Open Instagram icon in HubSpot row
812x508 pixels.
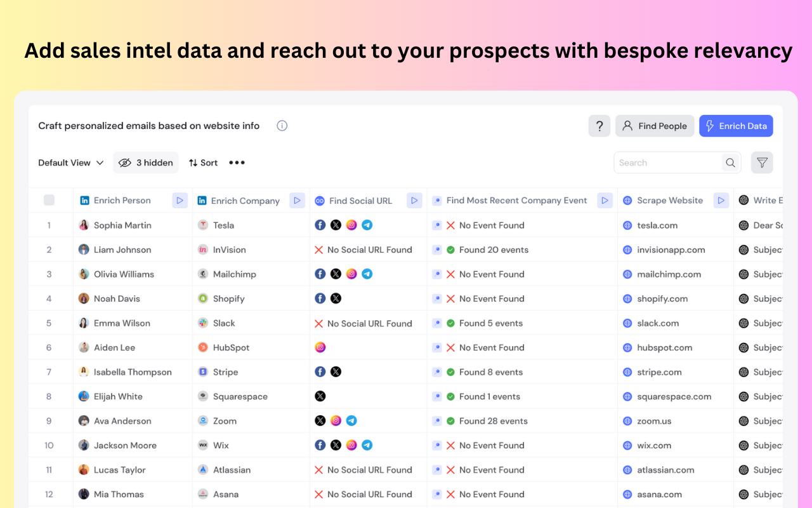click(x=320, y=347)
